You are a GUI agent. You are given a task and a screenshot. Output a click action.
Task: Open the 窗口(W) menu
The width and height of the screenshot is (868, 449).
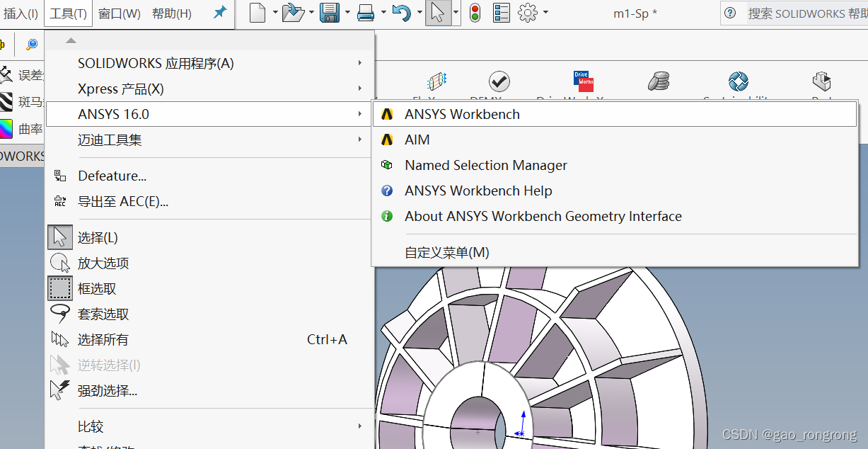coord(120,13)
